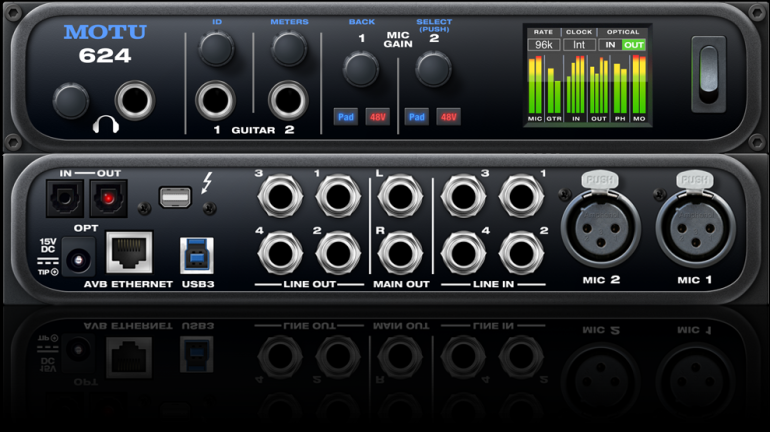Select the optical IN indicator on display

[609, 45]
